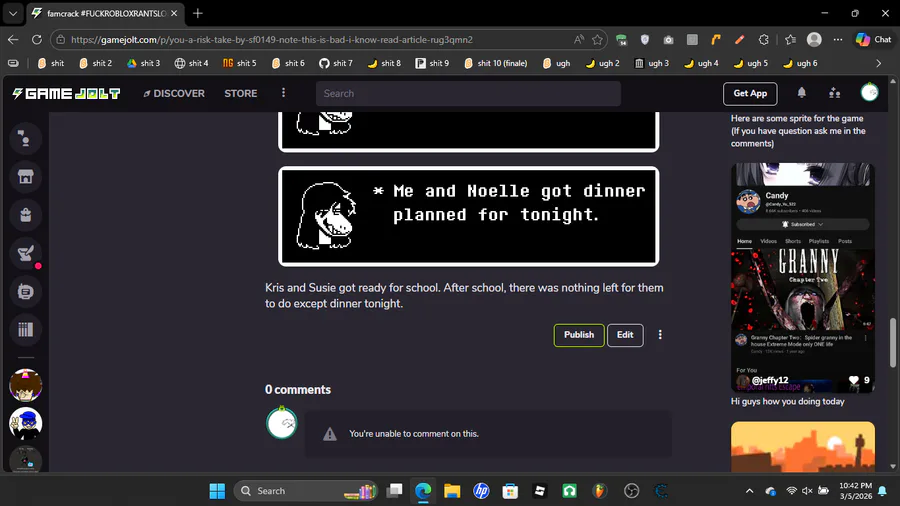Show more bookmarks chevron

pos(878,63)
